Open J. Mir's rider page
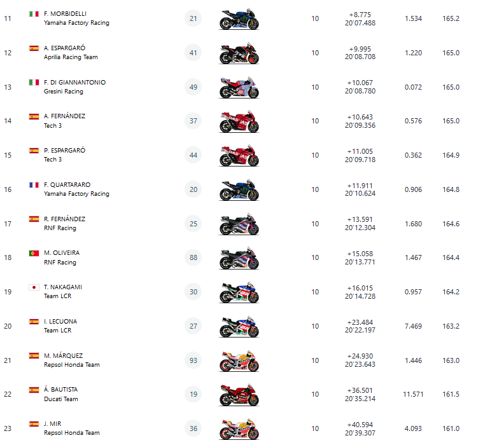 click(53, 424)
